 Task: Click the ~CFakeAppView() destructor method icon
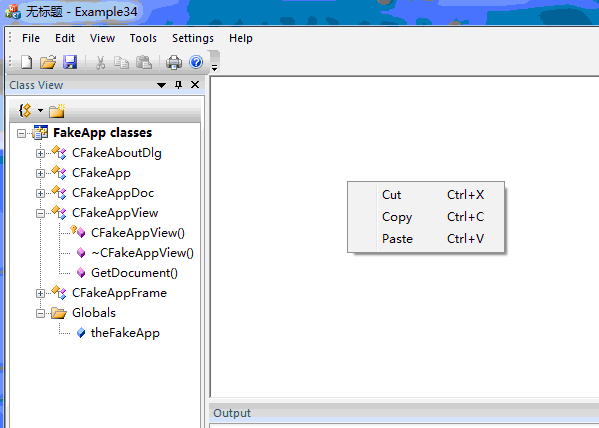point(81,253)
